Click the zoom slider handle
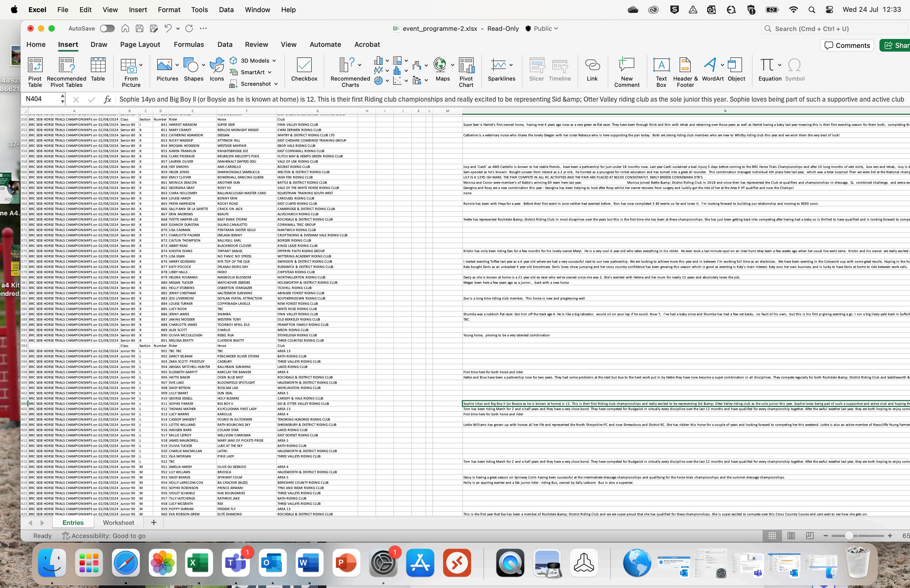The image size is (910, 588). pos(849,536)
